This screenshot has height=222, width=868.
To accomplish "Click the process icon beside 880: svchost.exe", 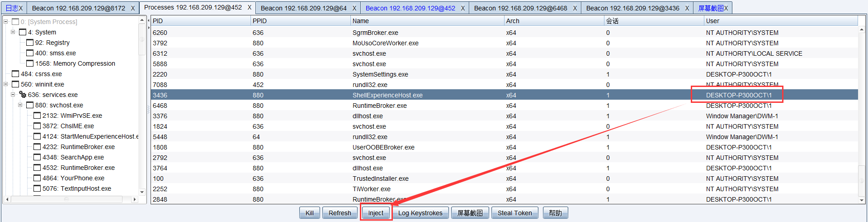I will 30,105.
